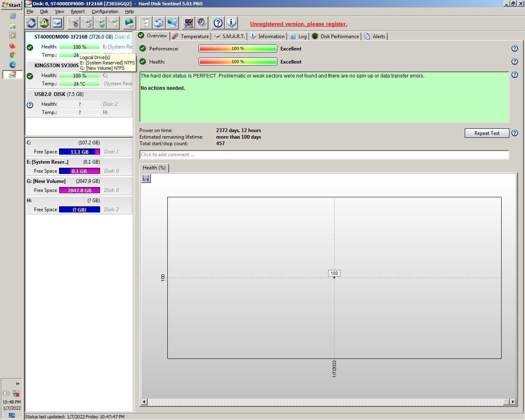Switch to the Information tab
The height and width of the screenshot is (420, 525).
267,36
